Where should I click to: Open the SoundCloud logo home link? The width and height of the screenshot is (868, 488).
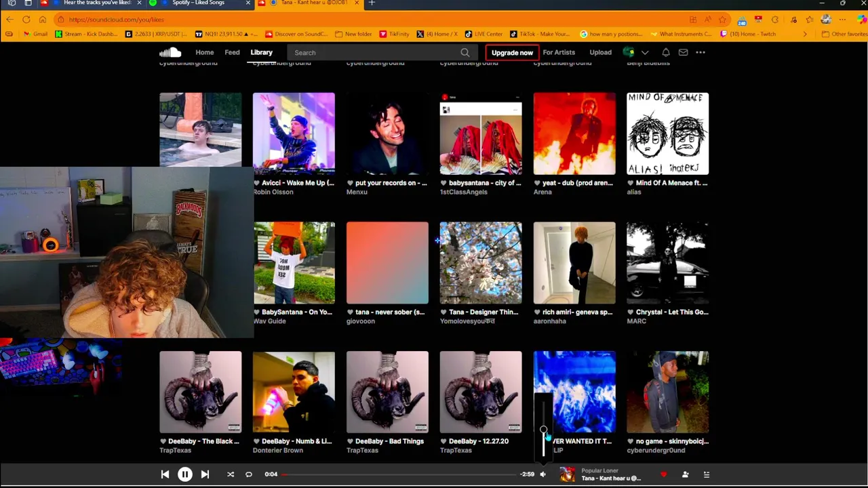(x=170, y=52)
